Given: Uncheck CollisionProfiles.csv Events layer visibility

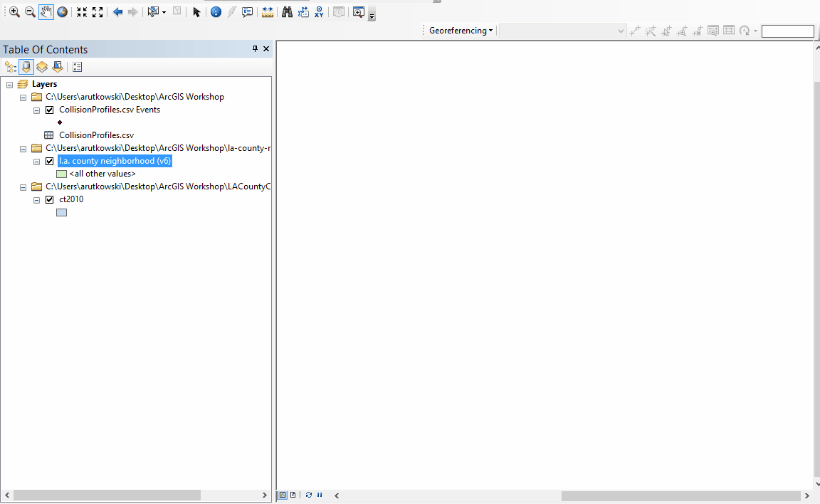Looking at the screenshot, I should [x=50, y=110].
